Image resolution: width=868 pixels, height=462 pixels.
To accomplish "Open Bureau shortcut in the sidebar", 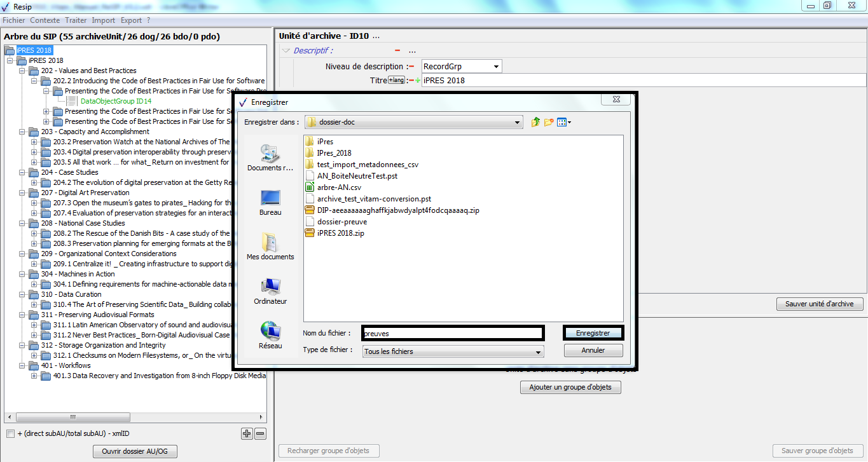I will tap(270, 203).
